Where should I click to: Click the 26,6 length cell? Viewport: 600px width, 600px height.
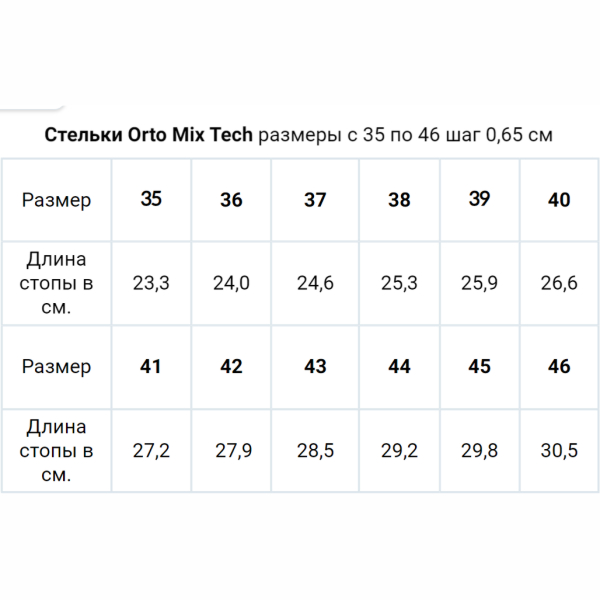point(559,283)
